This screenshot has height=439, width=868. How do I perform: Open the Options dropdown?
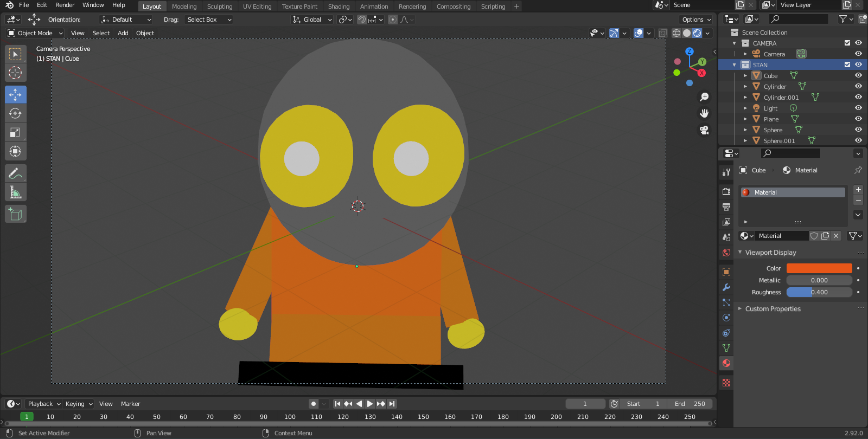coord(696,20)
